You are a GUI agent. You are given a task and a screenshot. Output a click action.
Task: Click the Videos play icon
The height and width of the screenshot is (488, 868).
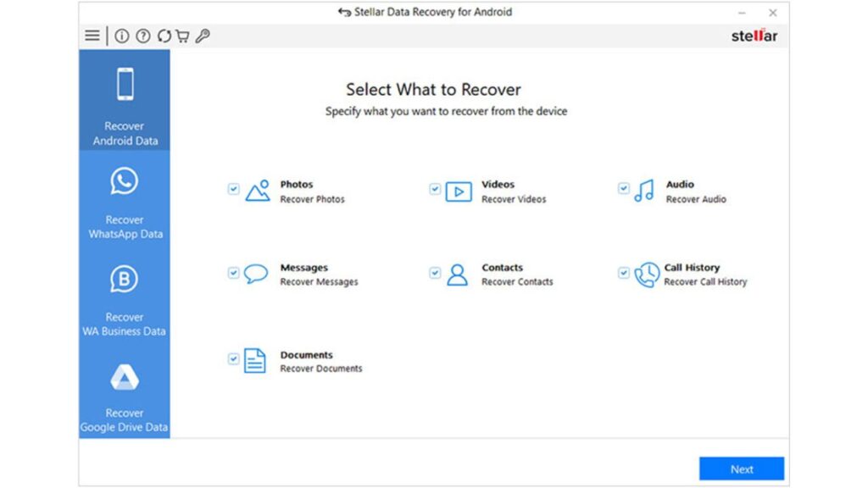click(x=459, y=192)
